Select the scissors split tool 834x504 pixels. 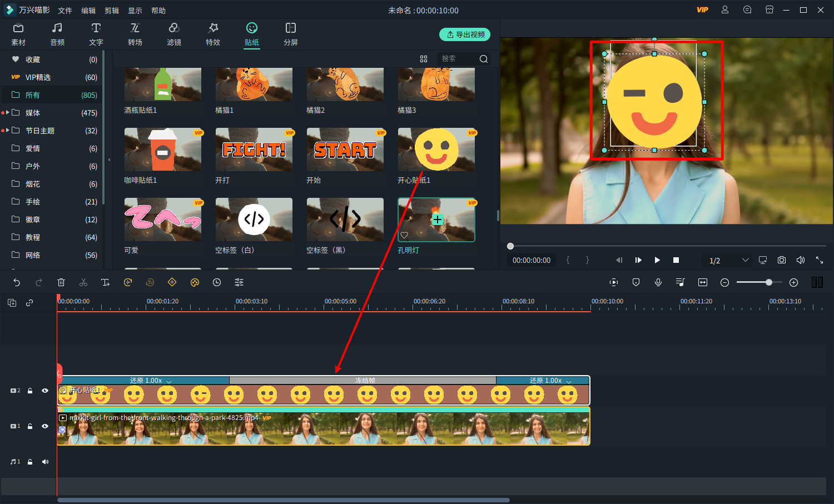click(x=83, y=283)
